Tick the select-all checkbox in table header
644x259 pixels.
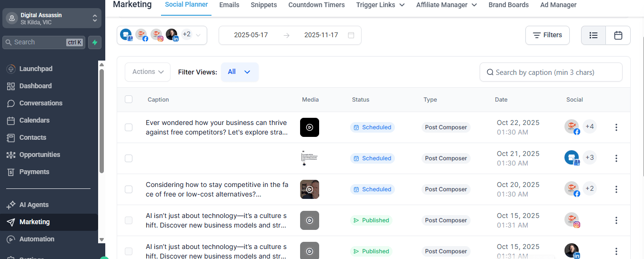tap(129, 99)
